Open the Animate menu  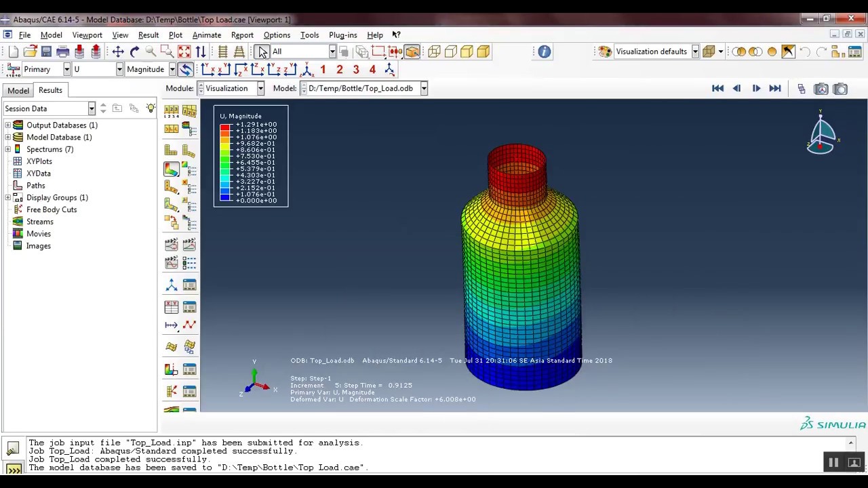pos(206,35)
